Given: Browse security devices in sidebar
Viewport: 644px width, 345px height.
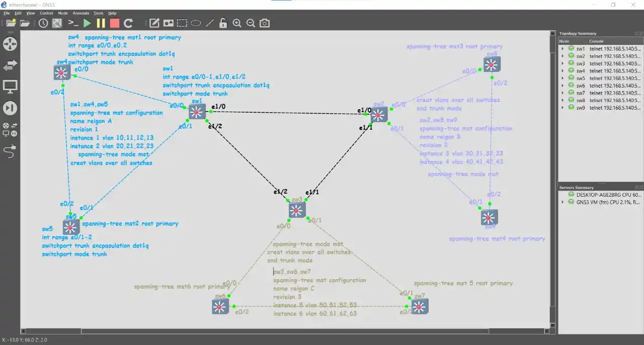Looking at the screenshot, I should 10,108.
